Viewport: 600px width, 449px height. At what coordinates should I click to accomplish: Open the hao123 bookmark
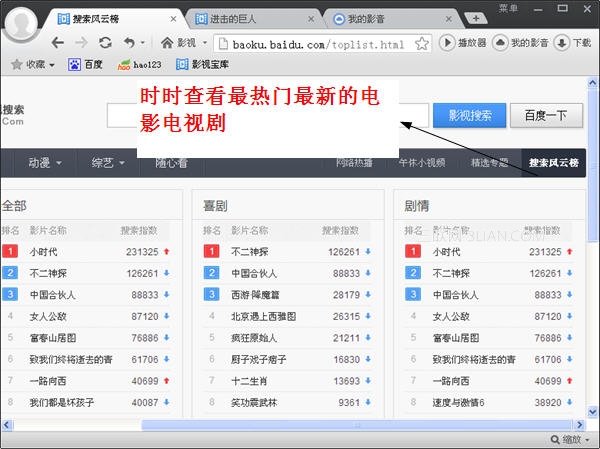coord(139,64)
